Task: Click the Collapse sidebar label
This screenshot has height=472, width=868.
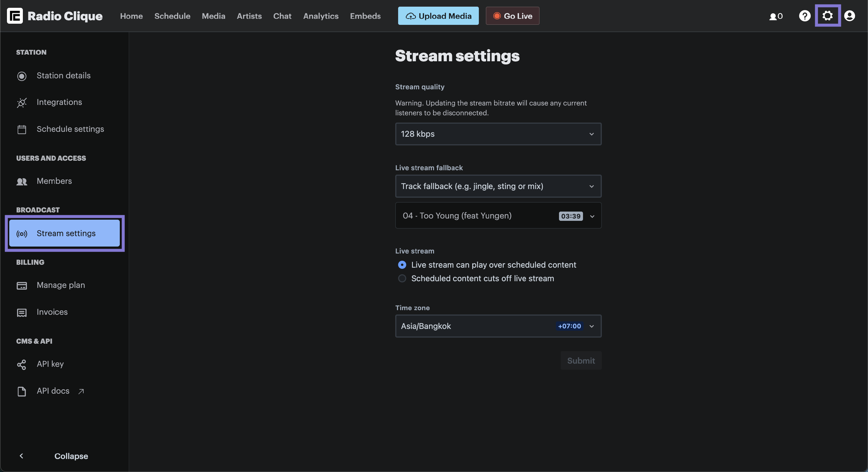Action: [x=71, y=456]
